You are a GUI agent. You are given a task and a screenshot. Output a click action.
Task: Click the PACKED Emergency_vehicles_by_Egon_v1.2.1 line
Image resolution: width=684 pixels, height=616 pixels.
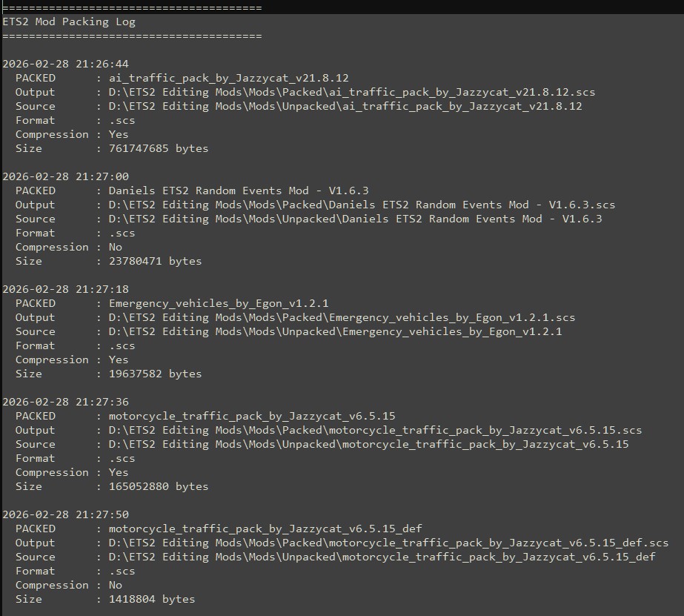coord(172,303)
